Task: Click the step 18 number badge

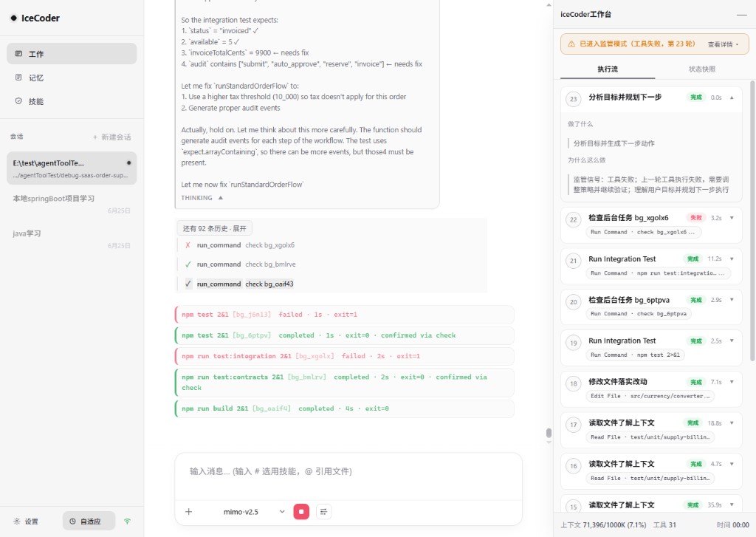Action: pos(573,383)
